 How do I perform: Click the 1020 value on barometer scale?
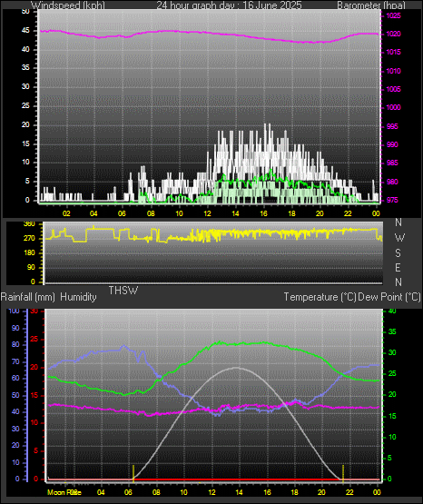[x=393, y=34]
